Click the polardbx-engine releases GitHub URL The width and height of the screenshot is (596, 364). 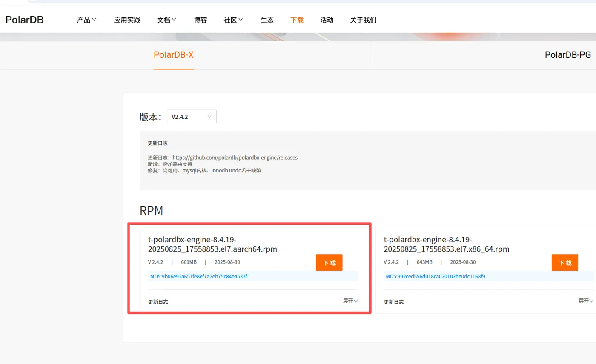pos(235,158)
